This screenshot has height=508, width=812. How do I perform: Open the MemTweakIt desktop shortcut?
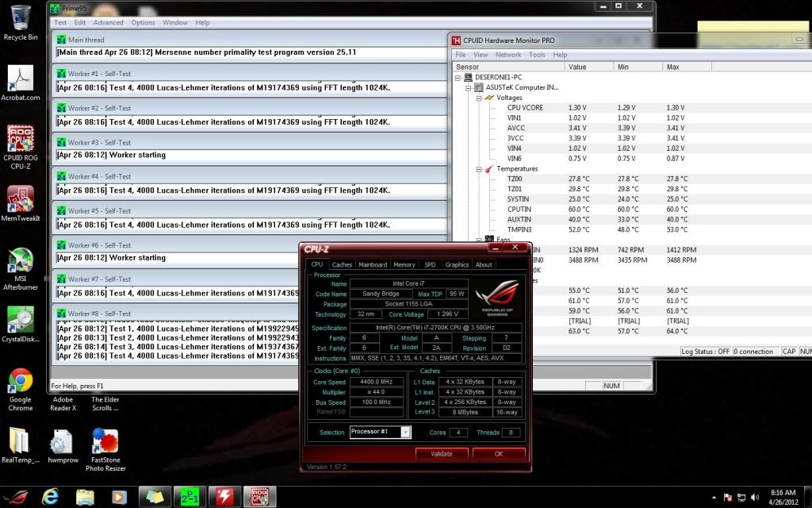(20, 203)
